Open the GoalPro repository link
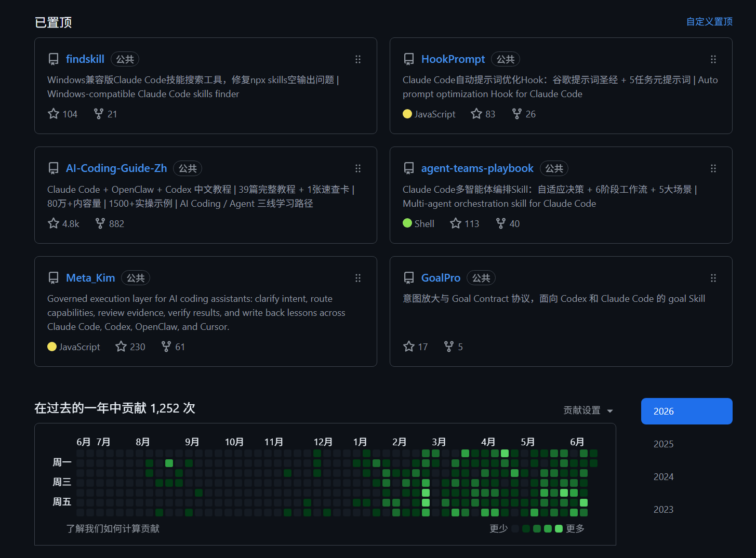756x558 pixels. click(441, 278)
